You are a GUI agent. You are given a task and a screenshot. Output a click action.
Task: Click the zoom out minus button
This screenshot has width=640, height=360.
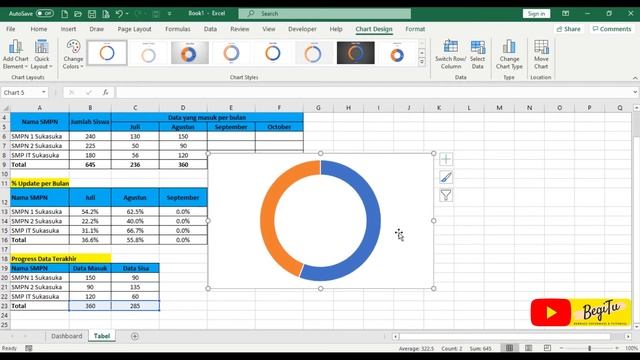point(562,348)
